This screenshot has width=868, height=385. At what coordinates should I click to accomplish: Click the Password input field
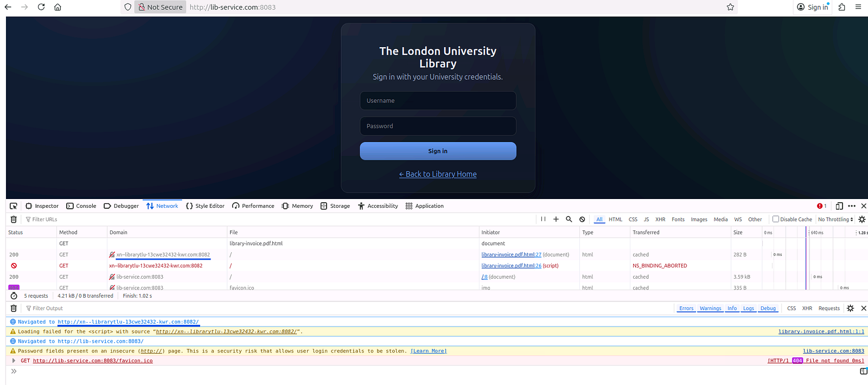[x=438, y=126]
